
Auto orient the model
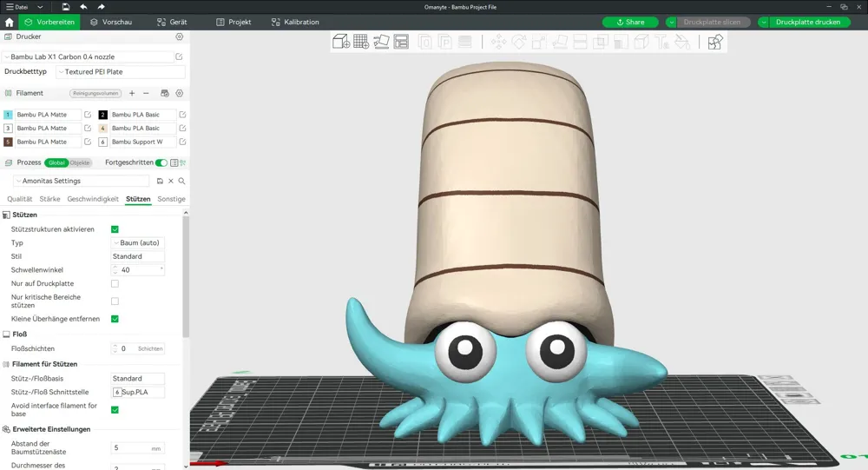tap(381, 42)
